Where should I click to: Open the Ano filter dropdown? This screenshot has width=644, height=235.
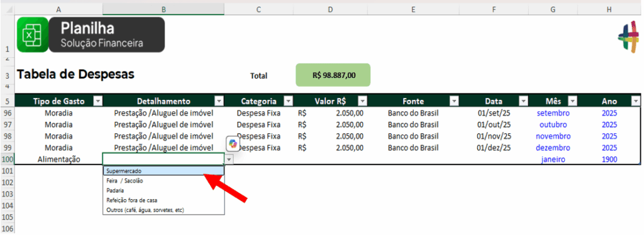point(635,101)
